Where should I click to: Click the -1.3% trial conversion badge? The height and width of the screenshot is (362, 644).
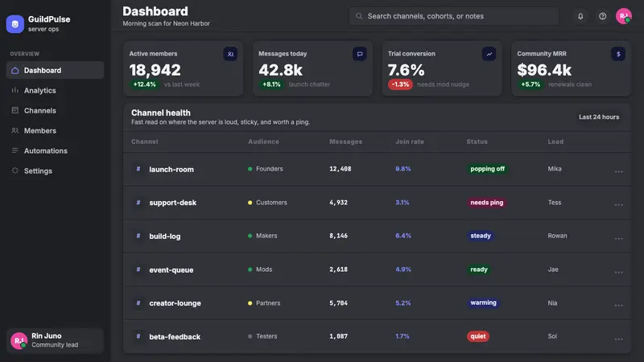(400, 84)
